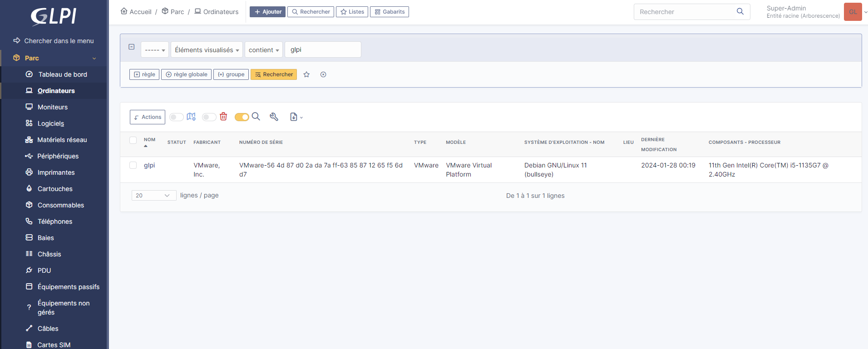
Task: Go to Accueil breadcrumb
Action: point(136,11)
